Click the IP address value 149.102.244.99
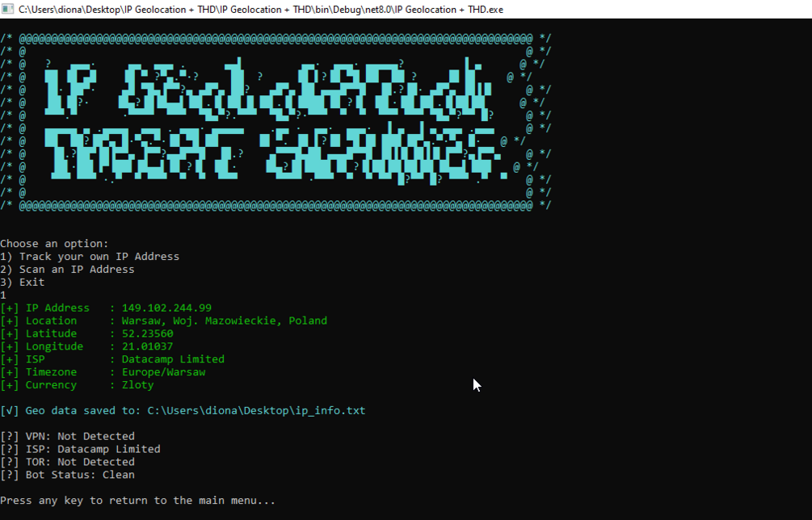812x520 pixels. coord(166,308)
